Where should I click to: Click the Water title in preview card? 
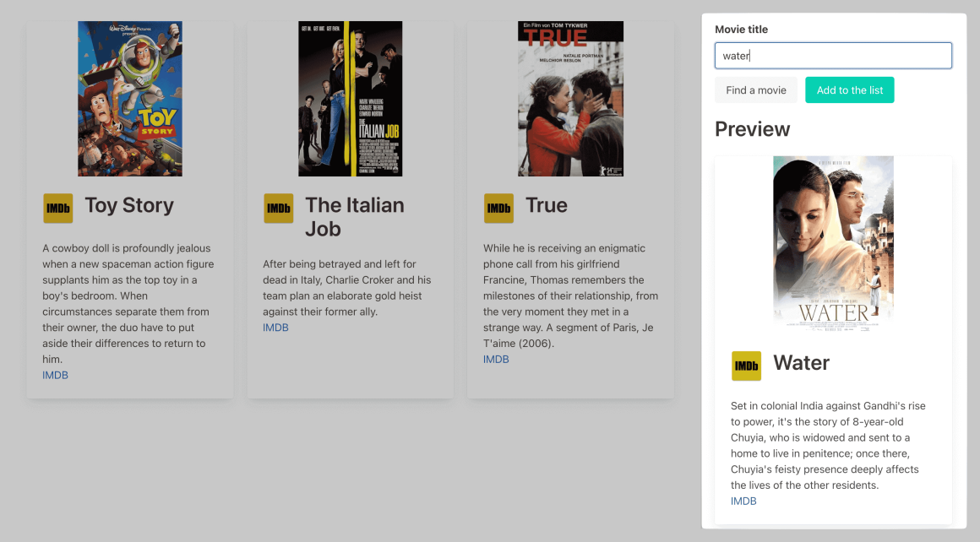801,363
